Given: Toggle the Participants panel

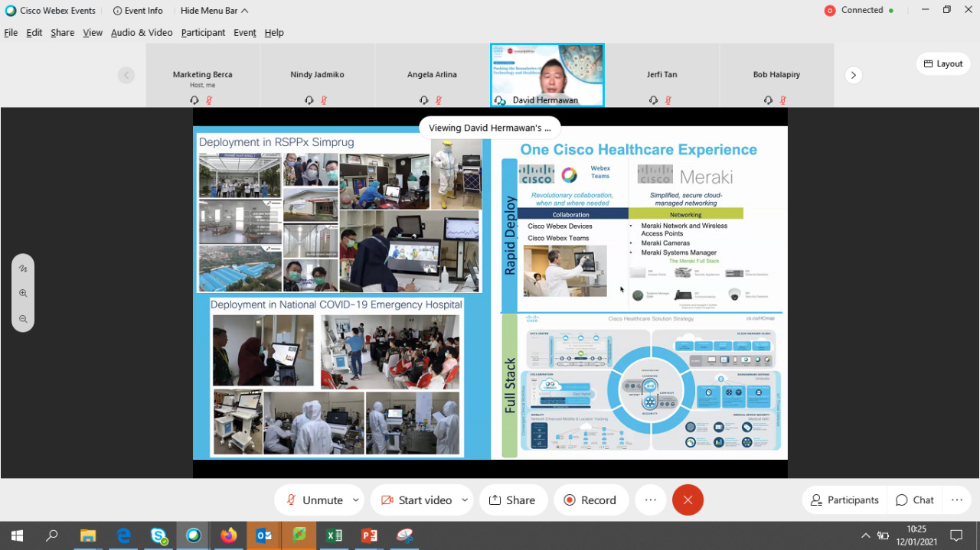Looking at the screenshot, I should (844, 500).
